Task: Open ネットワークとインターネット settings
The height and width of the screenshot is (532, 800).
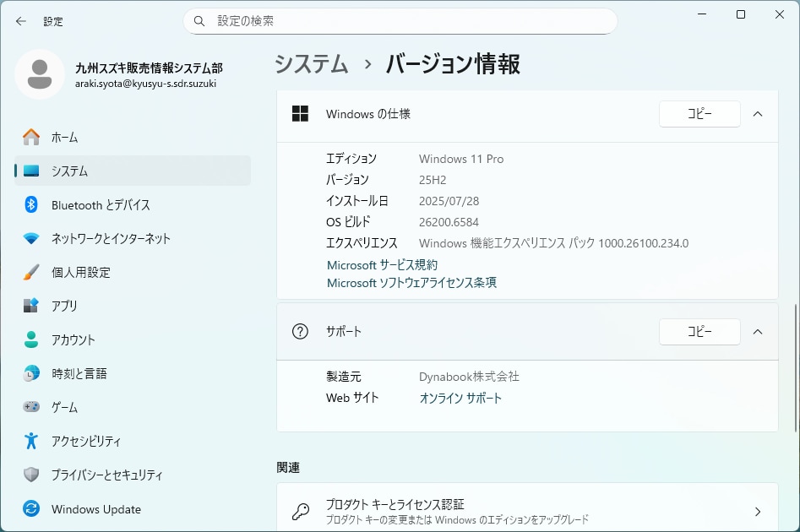Action: tap(133, 238)
